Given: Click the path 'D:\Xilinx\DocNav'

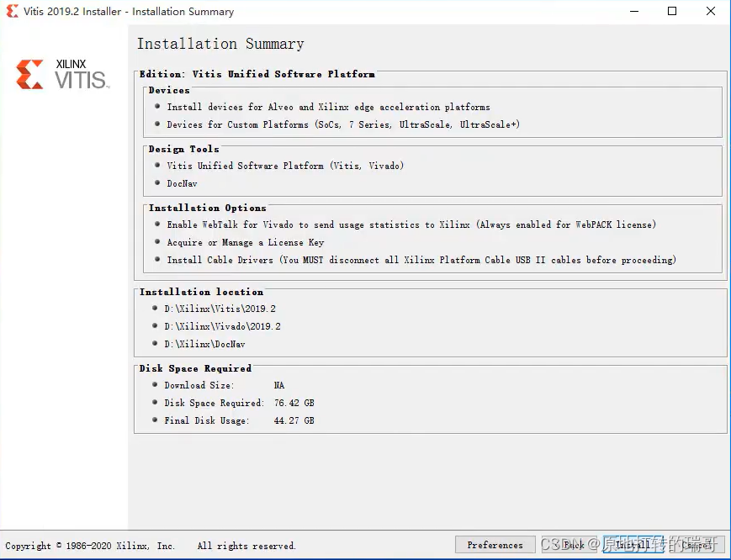Looking at the screenshot, I should coord(204,344).
